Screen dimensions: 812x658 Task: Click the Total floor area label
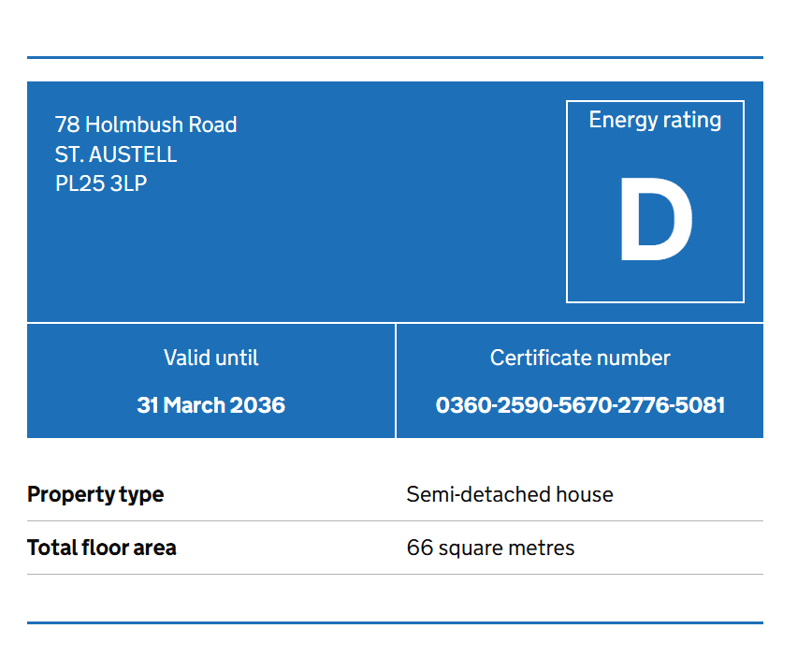[101, 548]
